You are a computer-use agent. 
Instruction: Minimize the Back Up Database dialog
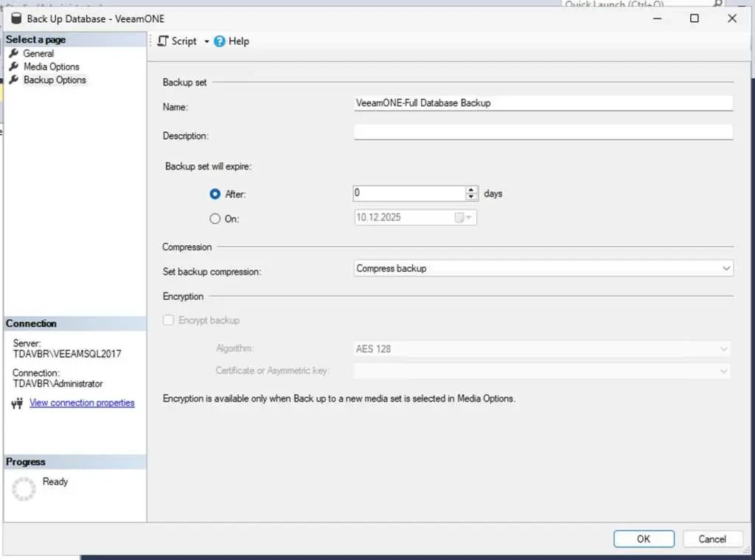(657, 18)
